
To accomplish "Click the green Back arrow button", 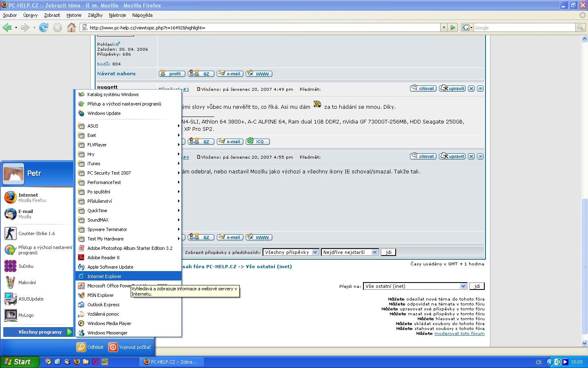I will (7, 27).
